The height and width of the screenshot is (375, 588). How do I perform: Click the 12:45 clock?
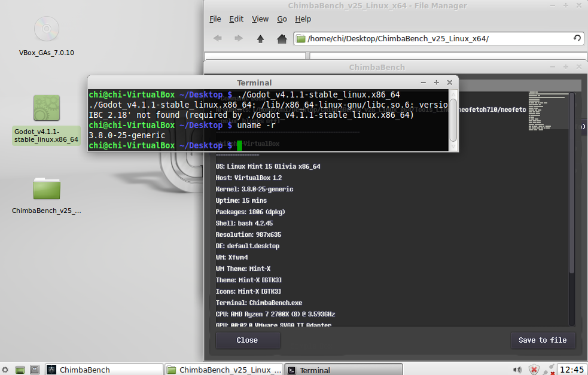coord(571,370)
